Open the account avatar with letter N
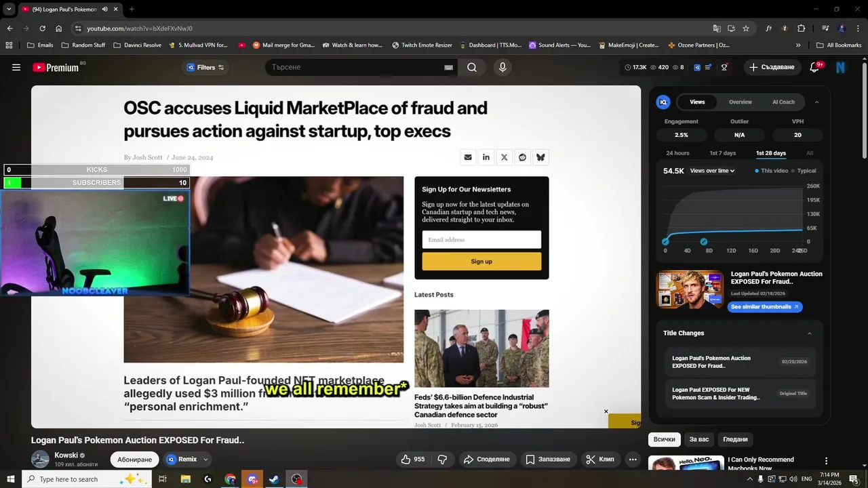868x488 pixels. pos(841,67)
